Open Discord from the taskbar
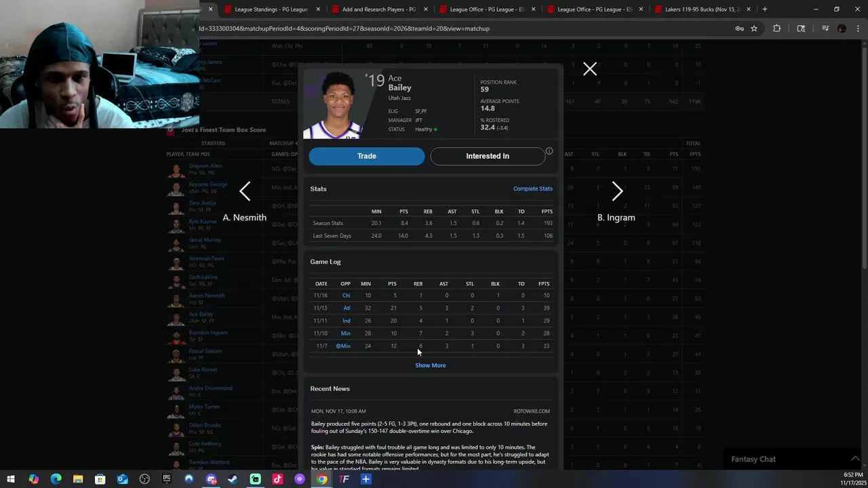 point(211,479)
